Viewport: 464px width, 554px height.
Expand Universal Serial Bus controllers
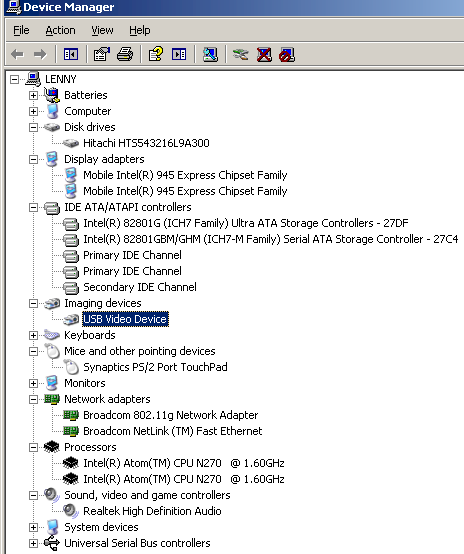tap(33, 543)
